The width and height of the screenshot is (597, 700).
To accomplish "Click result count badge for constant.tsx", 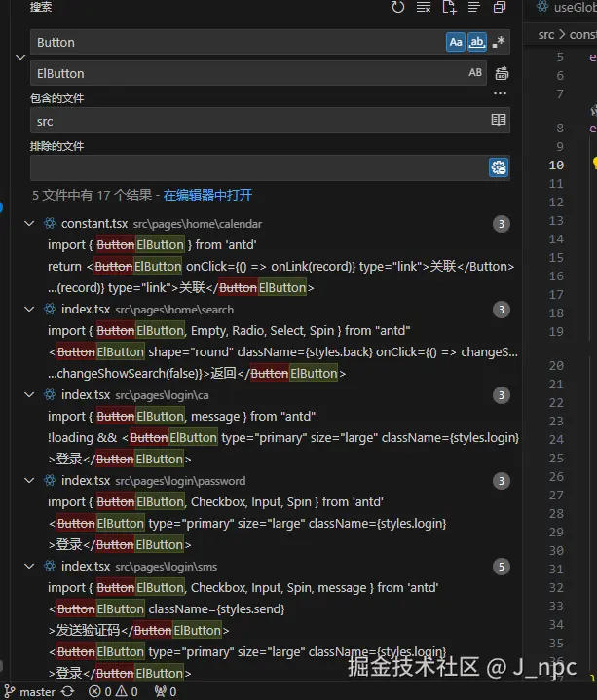I will coord(501,224).
